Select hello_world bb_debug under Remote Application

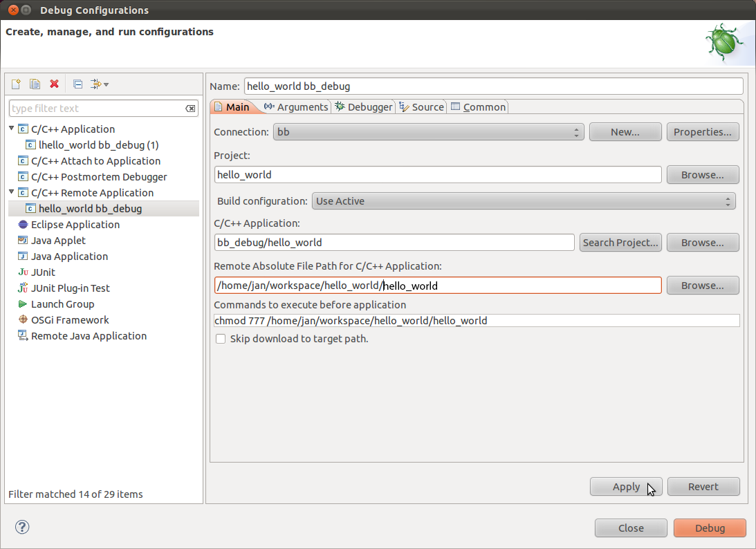(x=90, y=208)
